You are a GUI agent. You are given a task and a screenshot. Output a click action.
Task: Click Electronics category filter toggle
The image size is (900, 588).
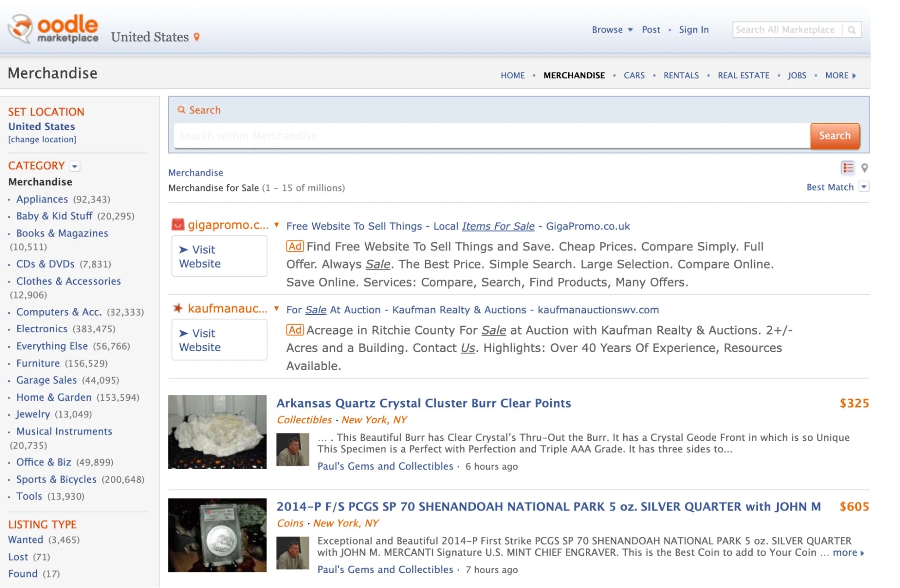point(41,328)
